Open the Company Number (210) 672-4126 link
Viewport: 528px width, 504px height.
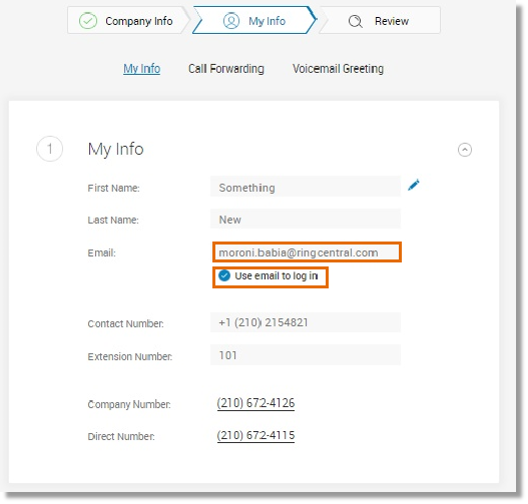click(256, 403)
